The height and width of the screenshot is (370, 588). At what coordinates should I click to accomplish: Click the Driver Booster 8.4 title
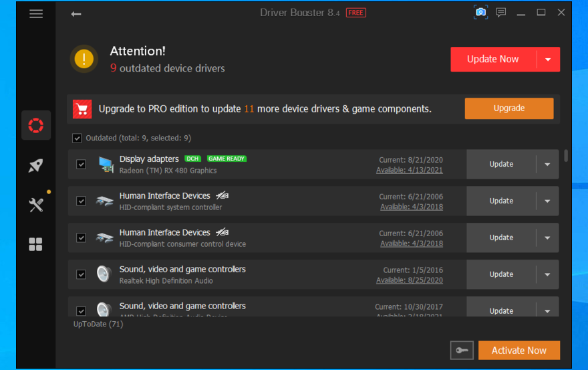click(299, 13)
